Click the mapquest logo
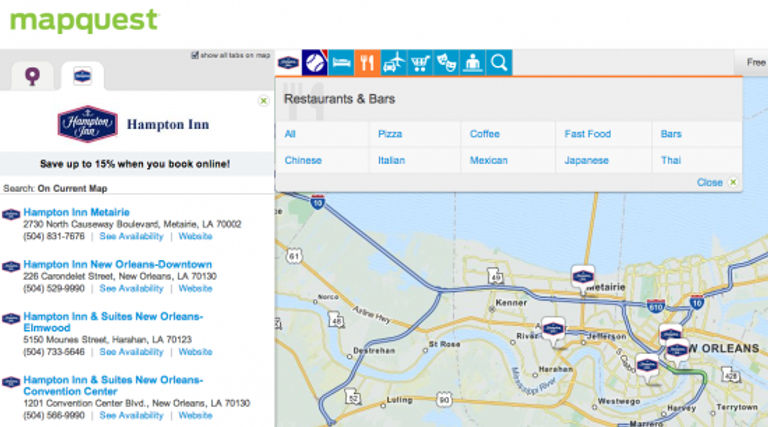This screenshot has width=768, height=427. (x=84, y=21)
